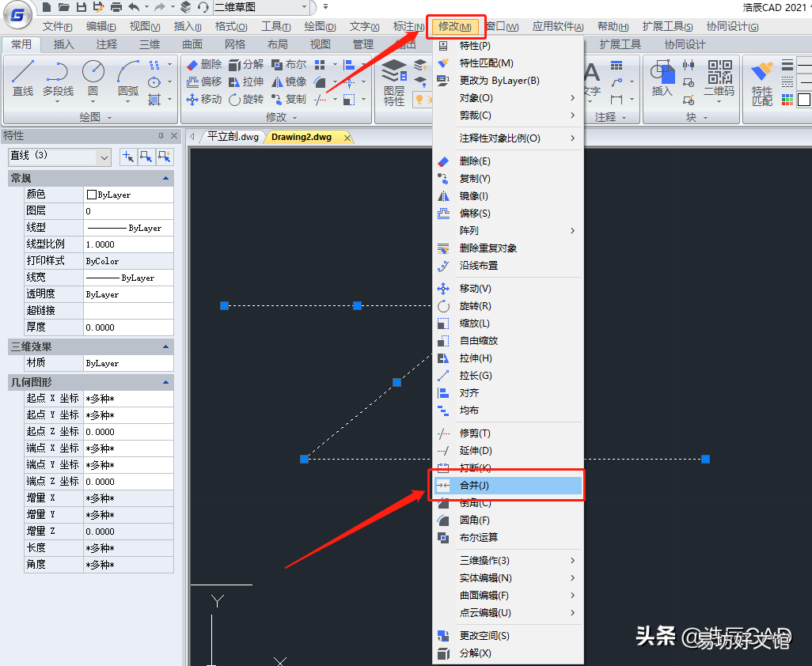Screen dimensions: 812x666
Task: Click the 材质 ByLayer value
Action: (128, 363)
